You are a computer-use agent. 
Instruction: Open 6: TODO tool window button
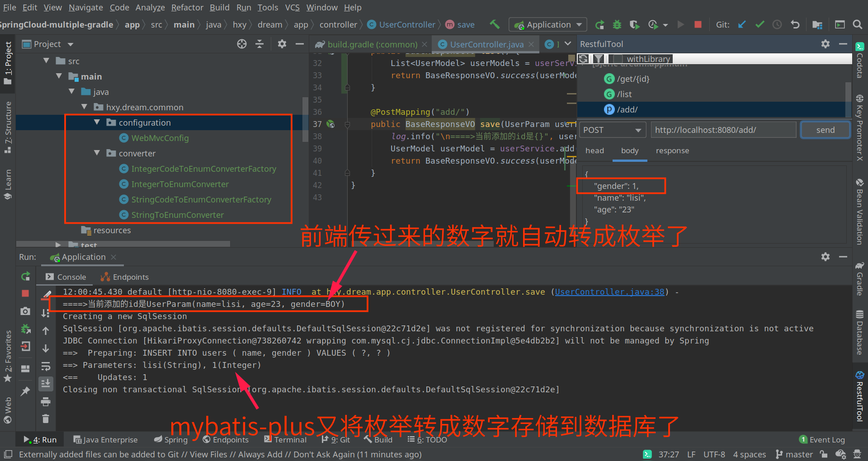pos(427,440)
